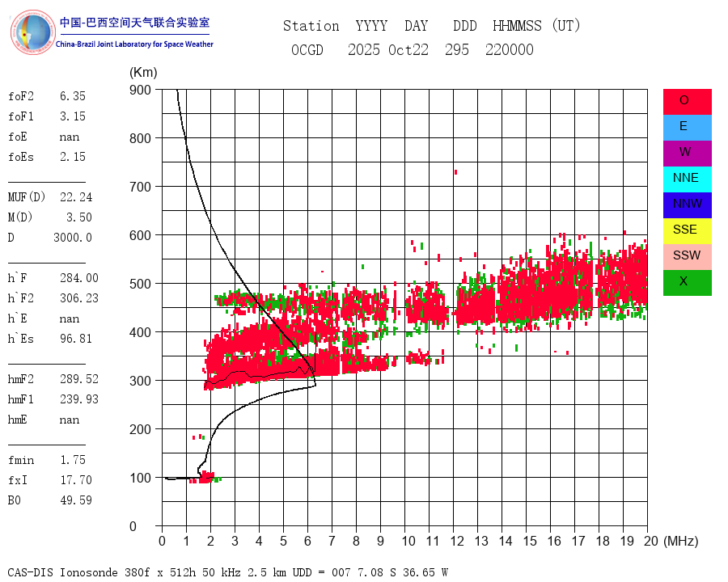The height and width of the screenshot is (582, 728).
Task: Click the pink SSW legend swatch
Action: point(687,257)
